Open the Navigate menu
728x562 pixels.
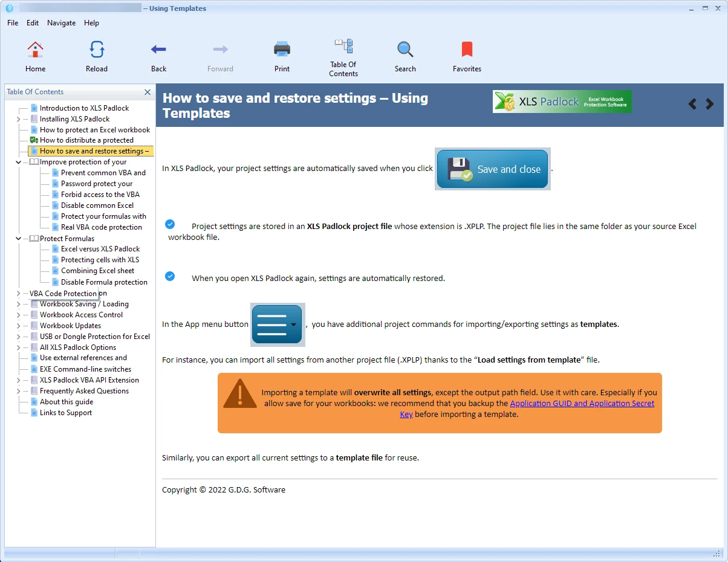(61, 23)
